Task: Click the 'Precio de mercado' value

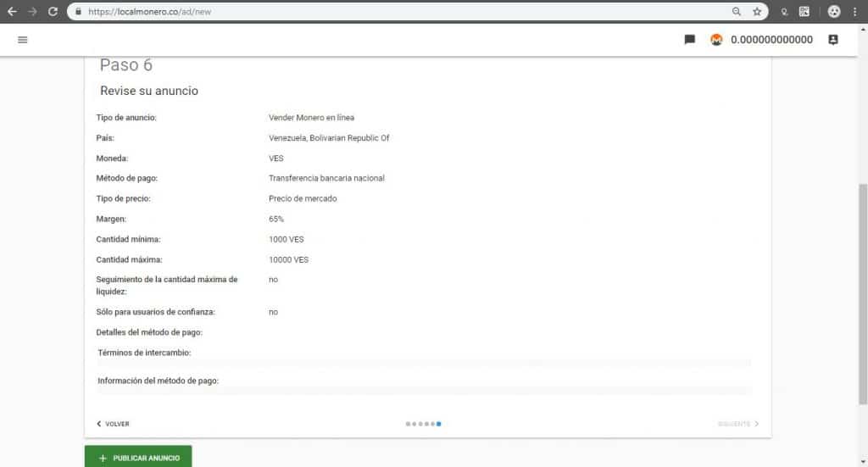Action: pyautogui.click(x=303, y=198)
